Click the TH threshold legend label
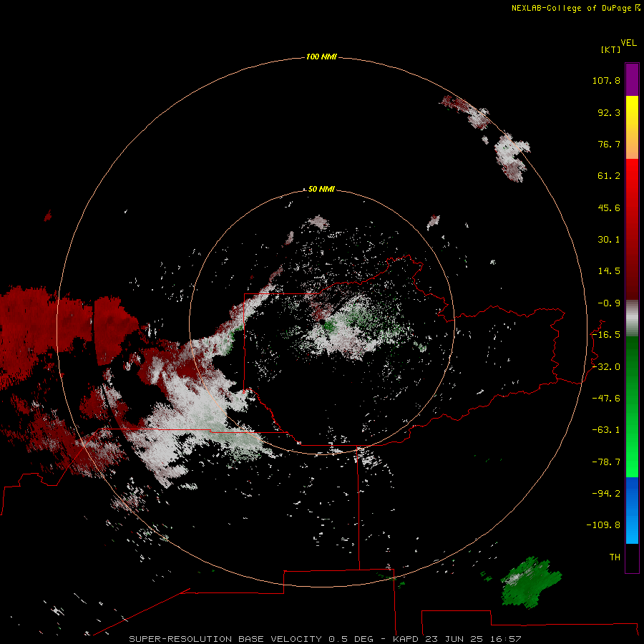 click(x=615, y=557)
